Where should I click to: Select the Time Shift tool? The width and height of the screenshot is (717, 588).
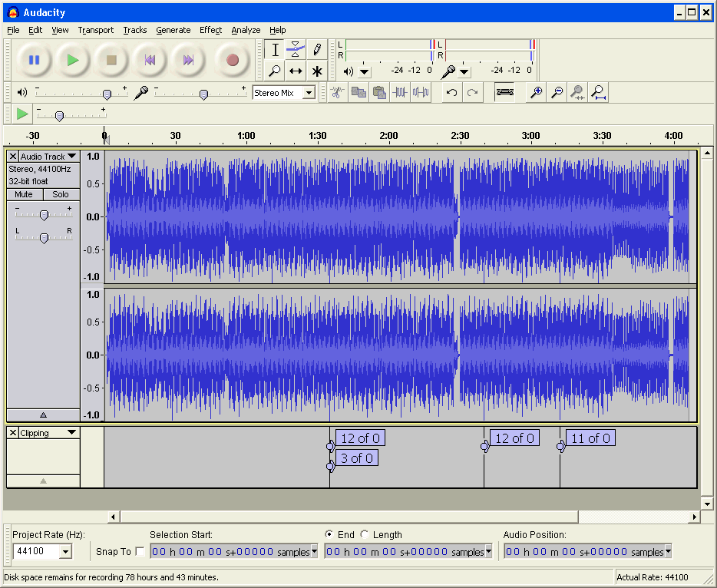(x=296, y=71)
